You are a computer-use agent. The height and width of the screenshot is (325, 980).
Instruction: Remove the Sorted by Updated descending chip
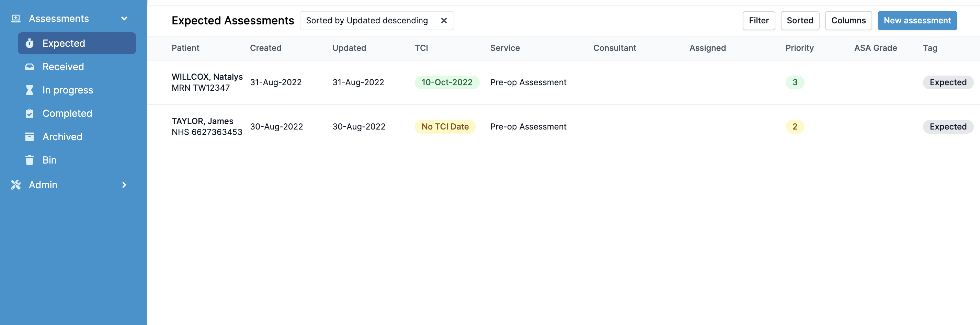[444, 21]
